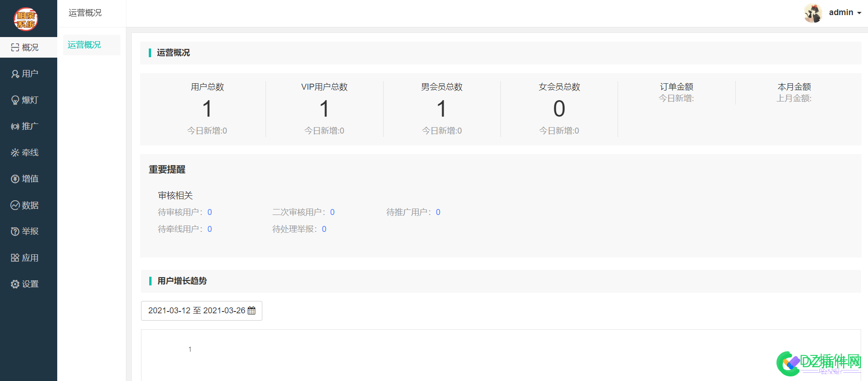Open the 设置 settings gear icon

point(15,284)
